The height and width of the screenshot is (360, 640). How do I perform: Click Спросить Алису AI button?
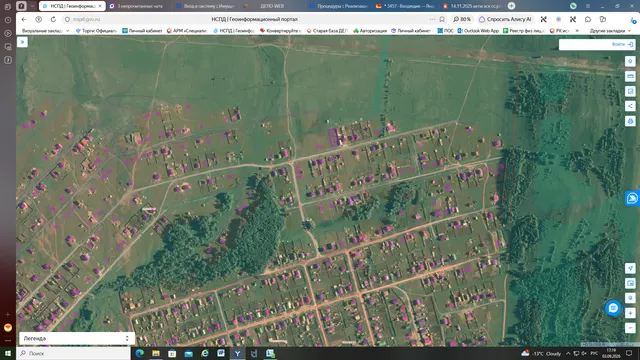click(x=505, y=19)
